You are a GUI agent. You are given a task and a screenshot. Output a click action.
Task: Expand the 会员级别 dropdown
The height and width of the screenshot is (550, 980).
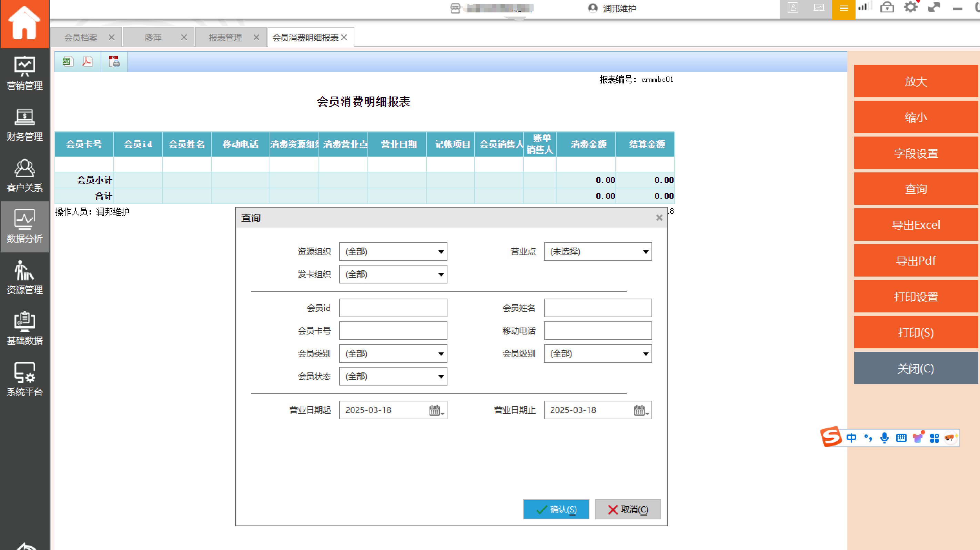pyautogui.click(x=645, y=353)
